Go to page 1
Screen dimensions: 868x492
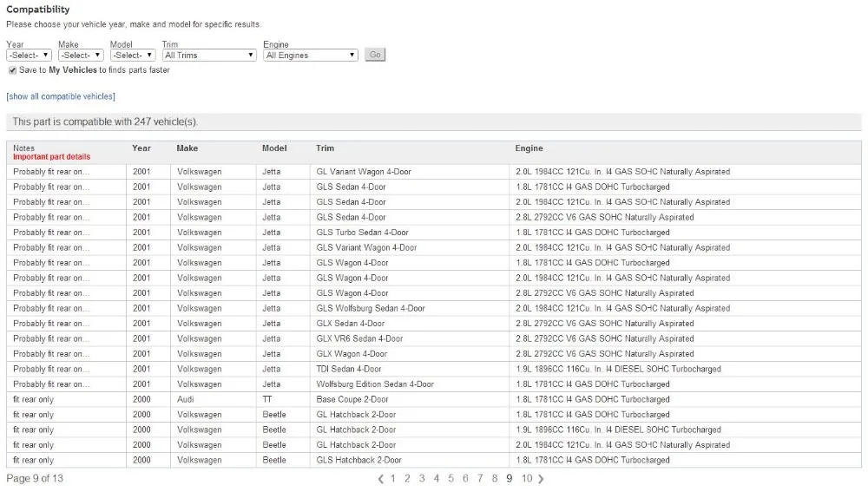[x=393, y=478]
